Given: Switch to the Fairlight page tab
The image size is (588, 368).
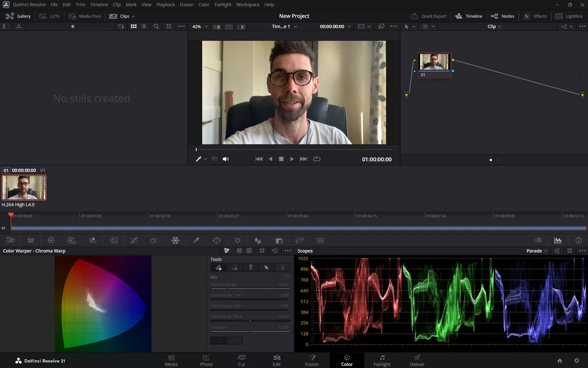Looking at the screenshot, I should pos(382,360).
